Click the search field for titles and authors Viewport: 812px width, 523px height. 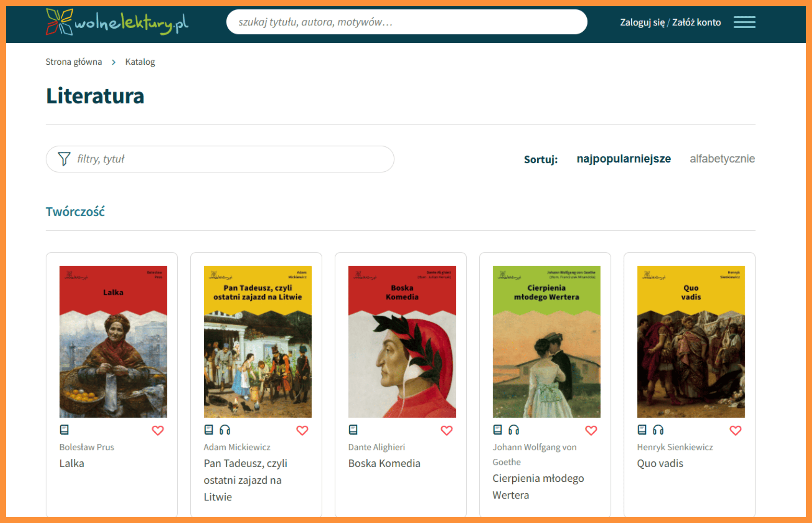[406, 22]
